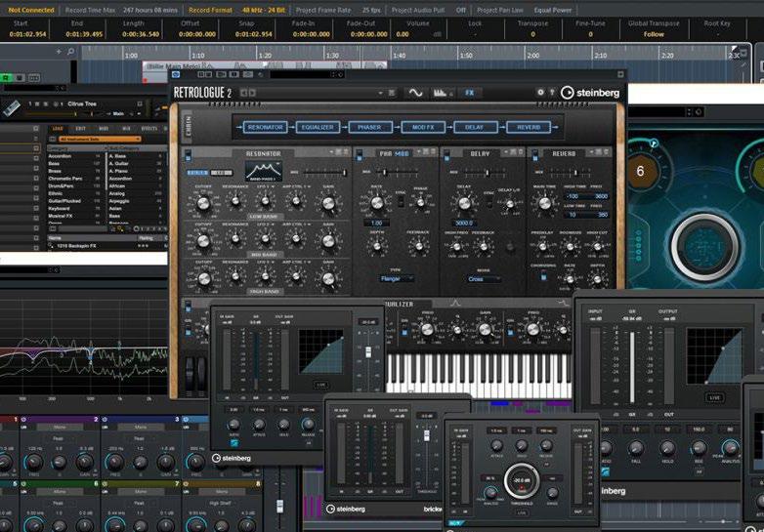Click the preset save icon beside Retrologue preset field
The width and height of the screenshot is (764, 532).
pos(391,93)
